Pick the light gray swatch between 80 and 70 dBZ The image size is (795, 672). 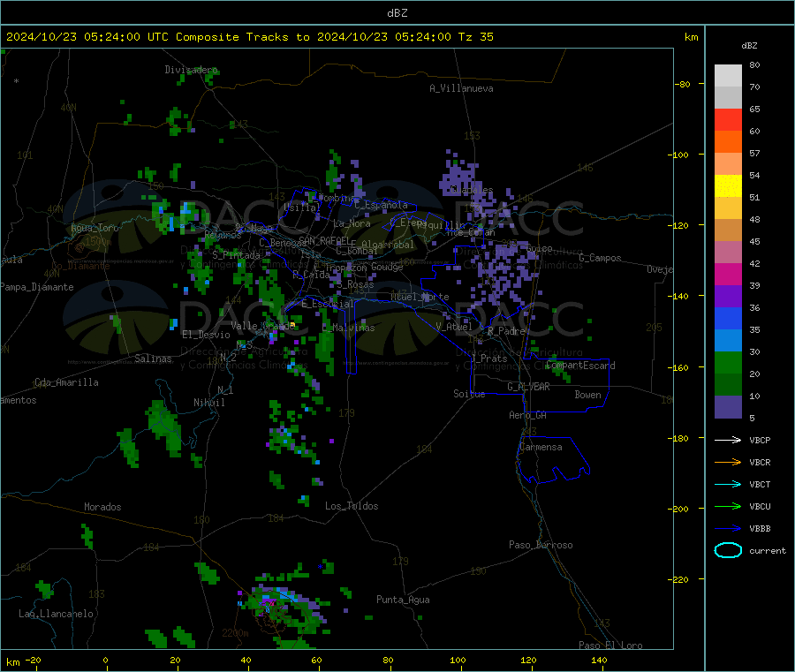[728, 76]
